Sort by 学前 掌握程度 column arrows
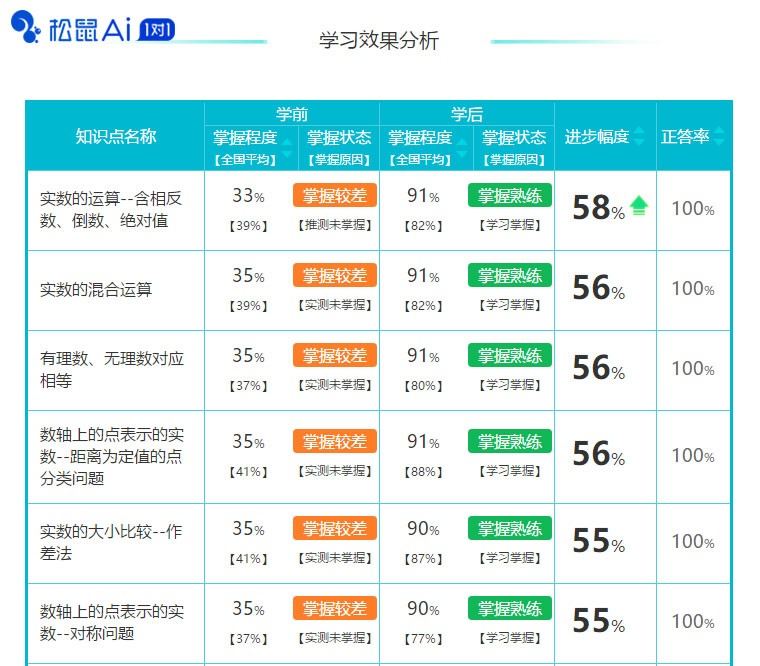760x666 pixels. pos(287,148)
